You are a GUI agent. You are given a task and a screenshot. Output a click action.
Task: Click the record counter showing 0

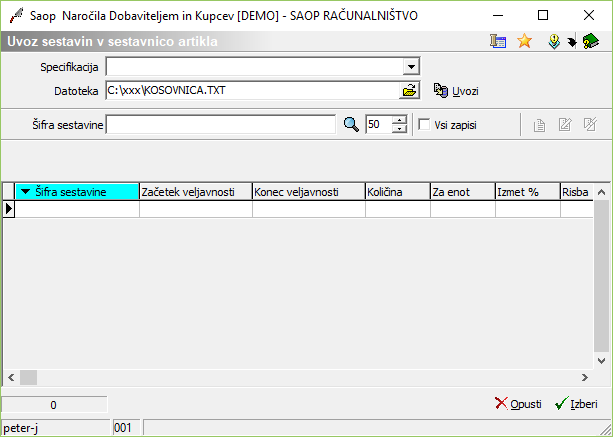tap(54, 405)
